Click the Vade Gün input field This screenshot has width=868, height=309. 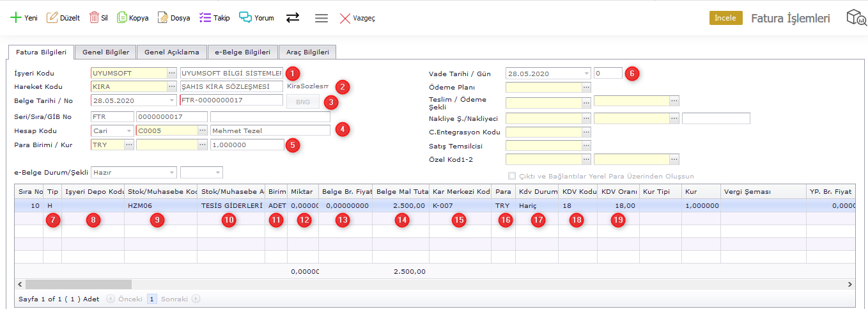(607, 73)
